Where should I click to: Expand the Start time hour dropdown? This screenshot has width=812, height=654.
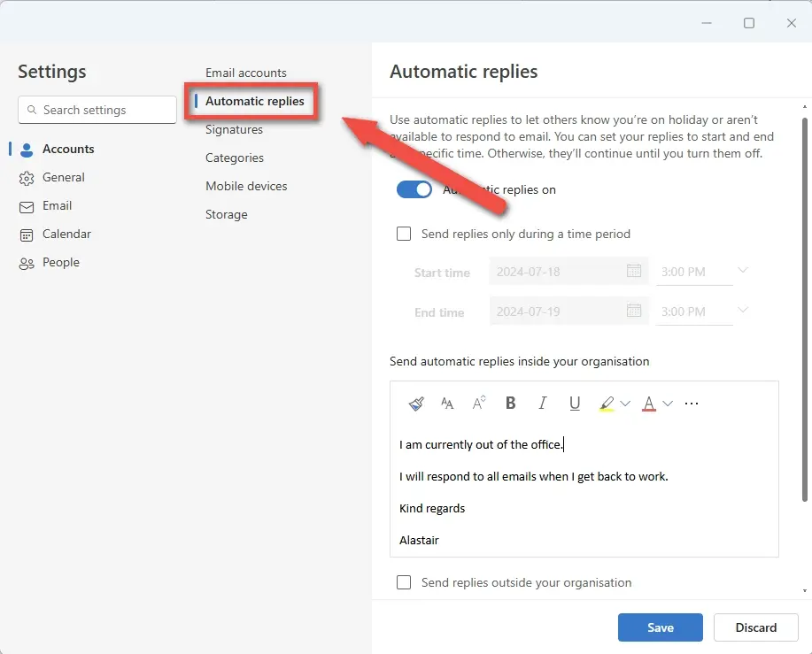tap(743, 271)
